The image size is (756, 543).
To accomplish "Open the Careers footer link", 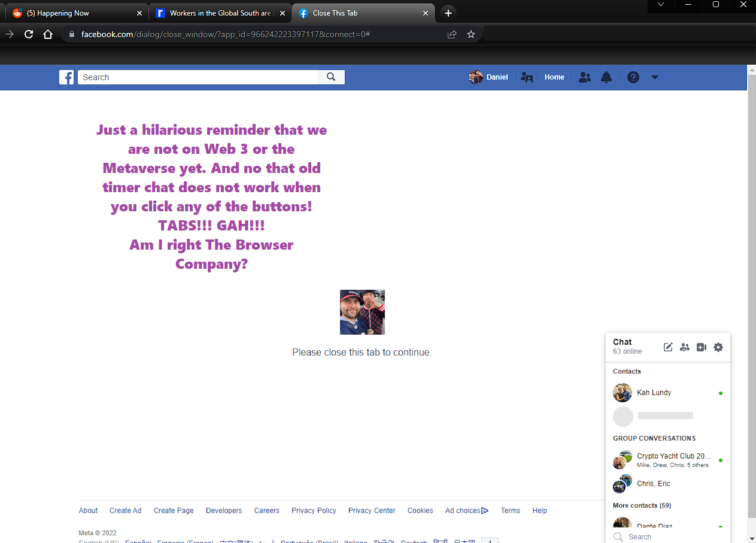I will click(266, 511).
